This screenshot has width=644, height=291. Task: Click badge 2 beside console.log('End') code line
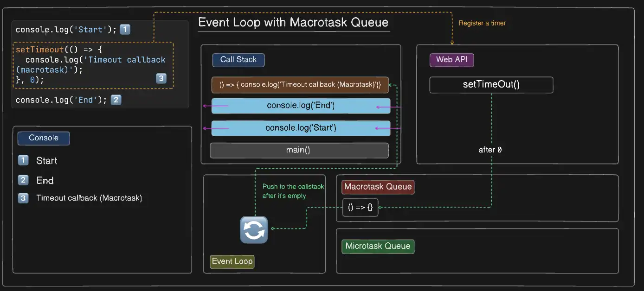tap(116, 100)
